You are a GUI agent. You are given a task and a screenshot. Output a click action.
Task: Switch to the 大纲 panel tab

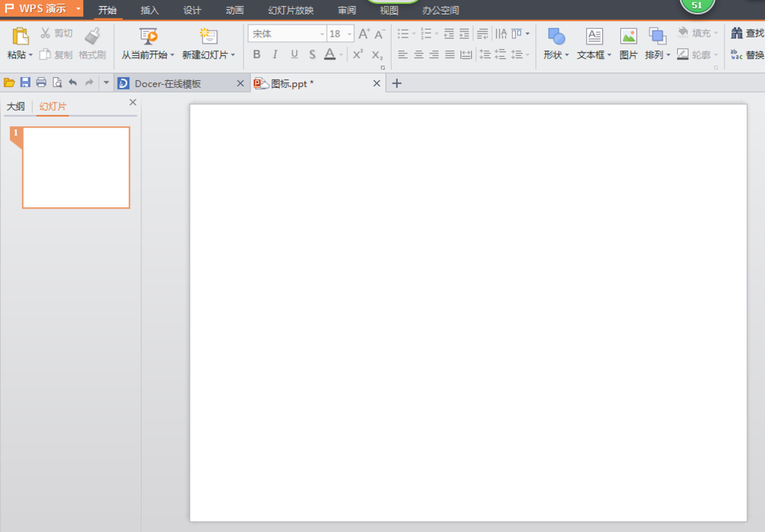coord(15,106)
